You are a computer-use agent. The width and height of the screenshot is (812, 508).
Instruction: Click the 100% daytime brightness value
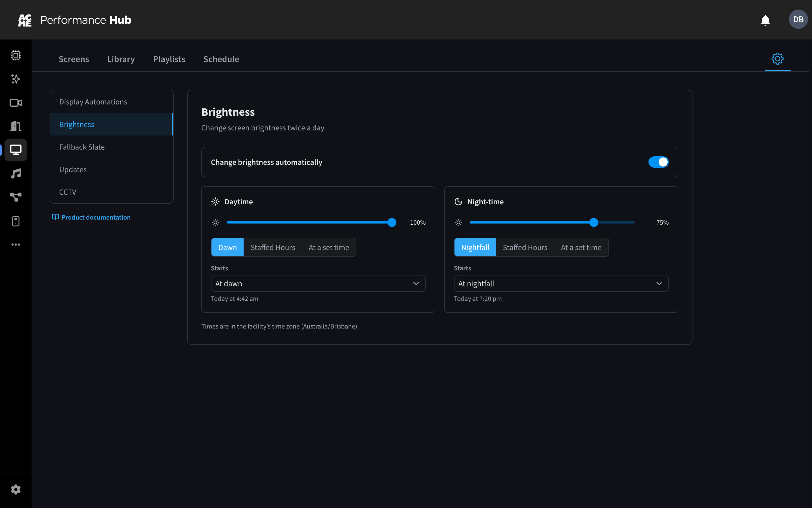tap(418, 222)
